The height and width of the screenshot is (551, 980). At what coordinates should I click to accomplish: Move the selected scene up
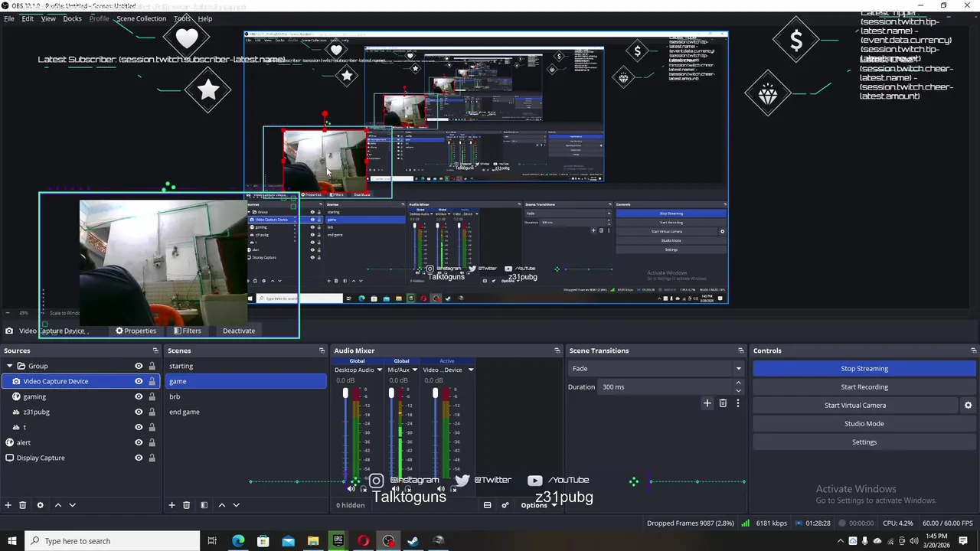click(222, 505)
